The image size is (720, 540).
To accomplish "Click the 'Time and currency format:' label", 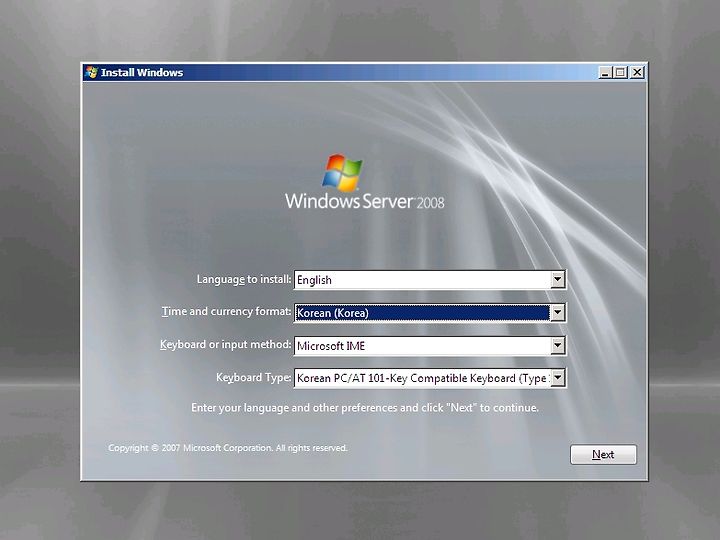I will click(x=226, y=311).
